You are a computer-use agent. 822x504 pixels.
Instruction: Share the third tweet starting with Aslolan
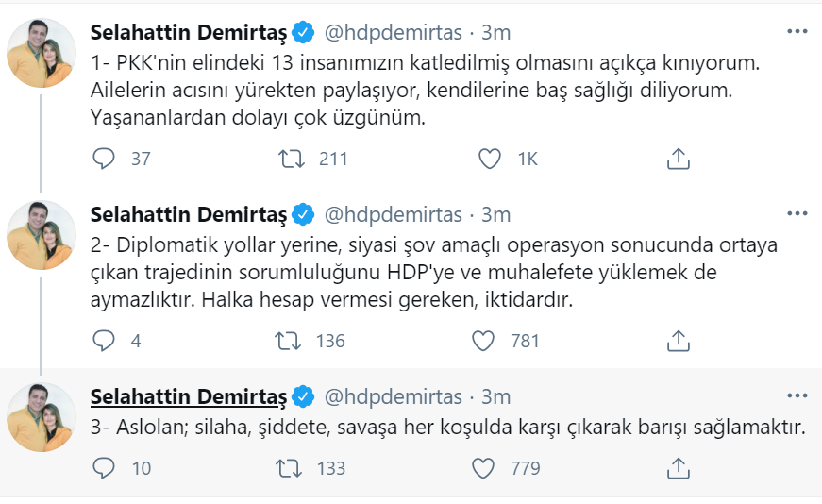[678, 467]
